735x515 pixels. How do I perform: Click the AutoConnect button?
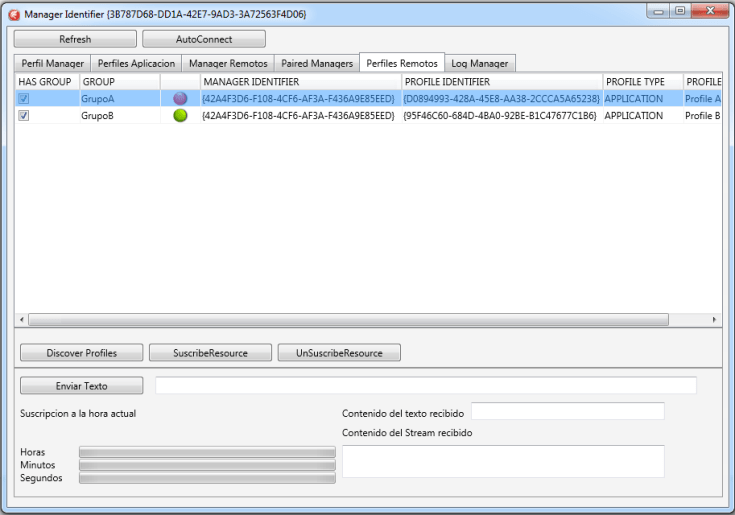(x=204, y=39)
